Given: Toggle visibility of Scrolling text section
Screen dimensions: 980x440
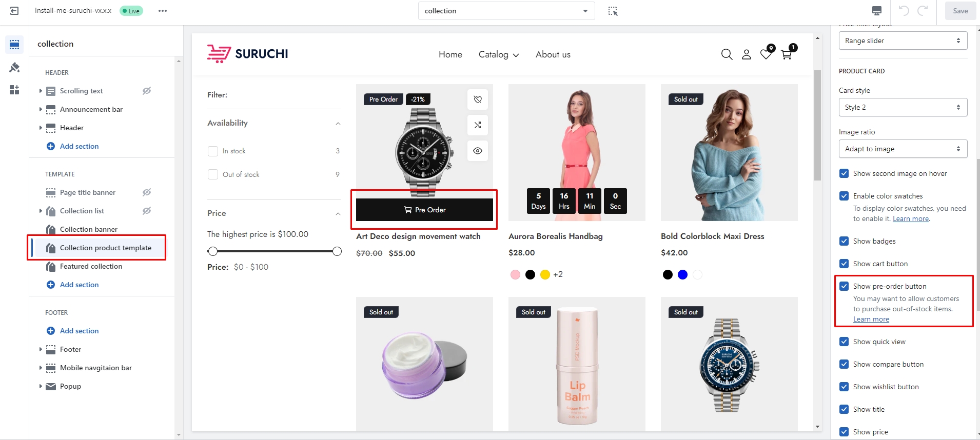Looking at the screenshot, I should pos(147,91).
